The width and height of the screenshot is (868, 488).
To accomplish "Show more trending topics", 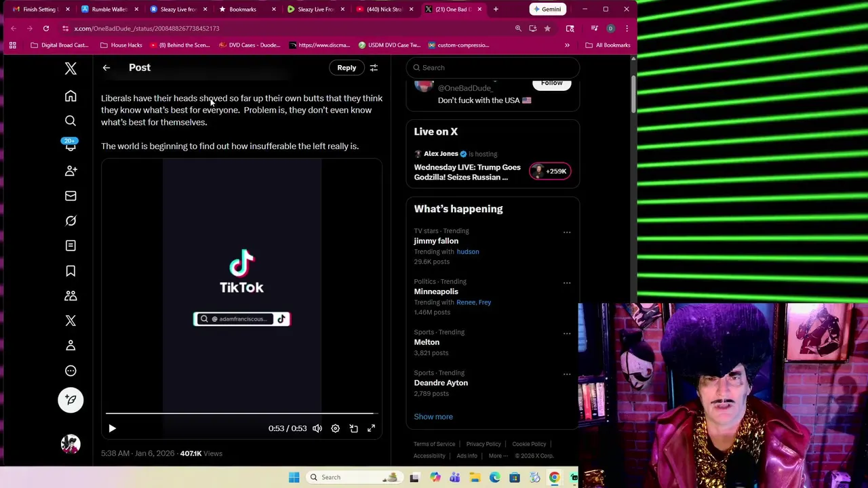I will point(433,417).
